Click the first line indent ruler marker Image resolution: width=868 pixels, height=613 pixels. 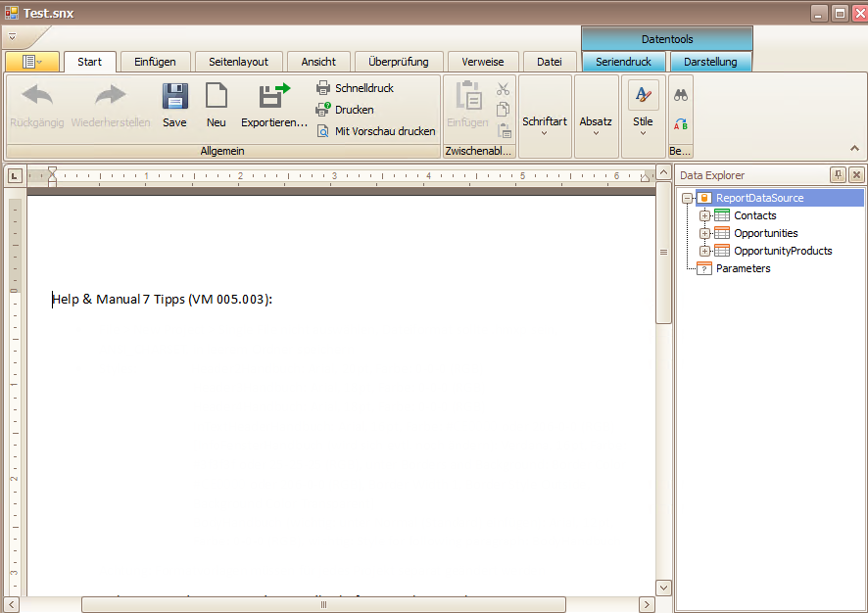[x=52, y=171]
